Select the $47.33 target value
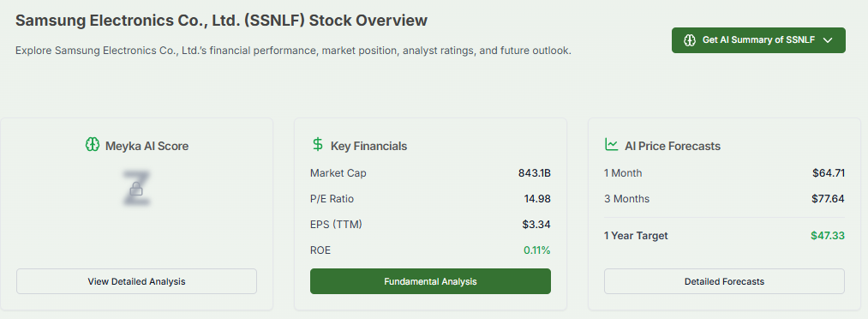This screenshot has width=868, height=319. 828,236
